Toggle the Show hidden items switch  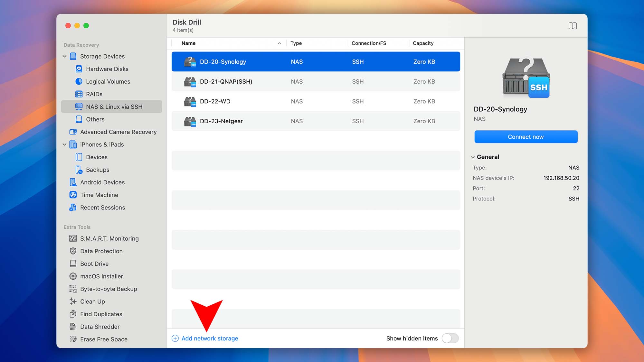(x=450, y=338)
